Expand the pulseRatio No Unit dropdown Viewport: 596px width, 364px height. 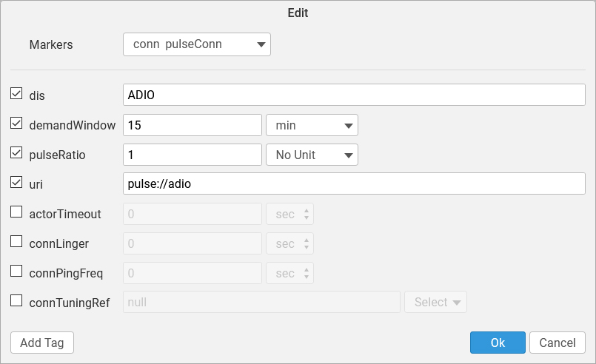pos(312,155)
